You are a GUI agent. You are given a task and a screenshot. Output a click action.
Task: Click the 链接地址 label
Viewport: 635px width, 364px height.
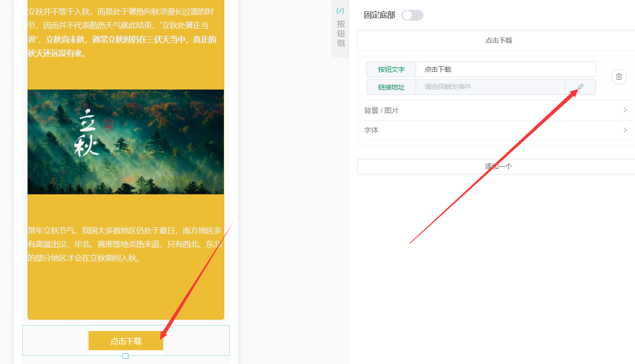pyautogui.click(x=392, y=87)
